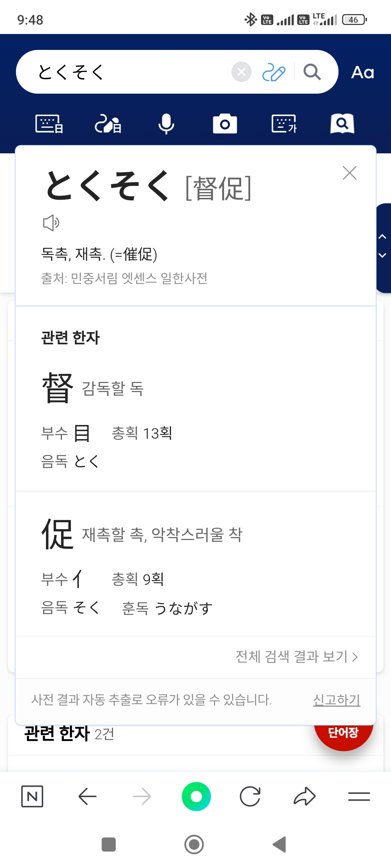This screenshot has width=391, height=868.
Task: Tap the 신고하기 report link
Action: [x=336, y=700]
